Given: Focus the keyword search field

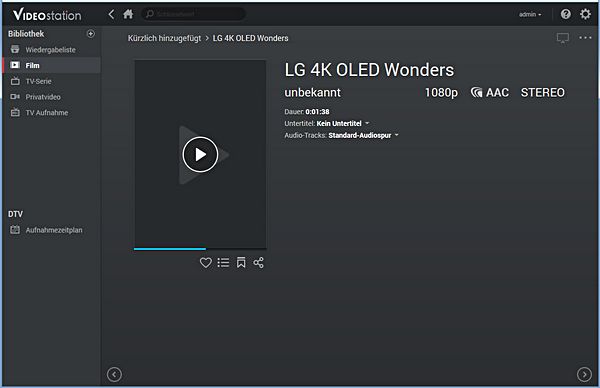Looking at the screenshot, I should click(x=193, y=14).
